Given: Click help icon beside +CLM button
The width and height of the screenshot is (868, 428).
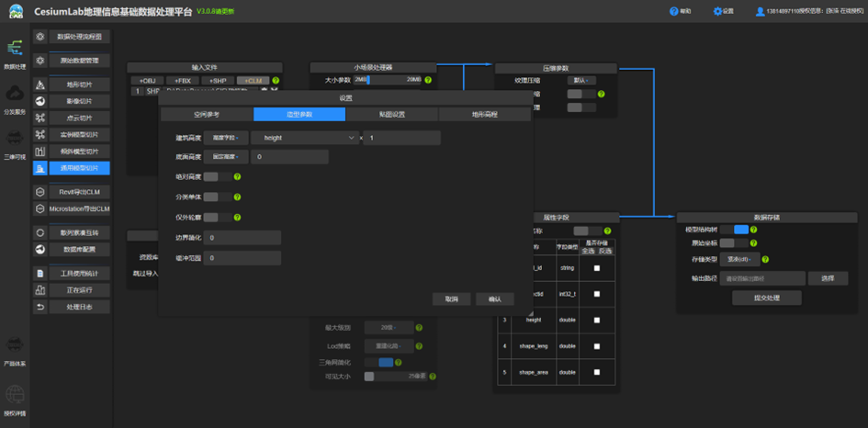Looking at the screenshot, I should [276, 80].
